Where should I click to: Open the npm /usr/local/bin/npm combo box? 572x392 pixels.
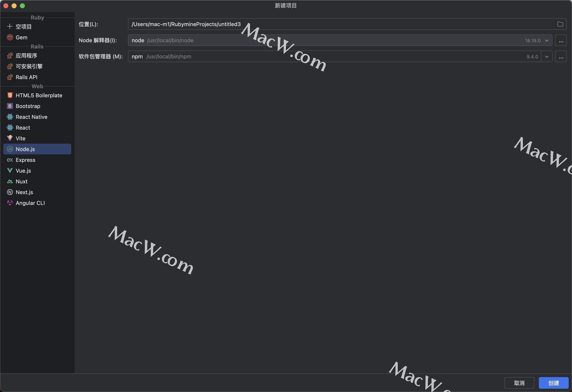[340, 56]
